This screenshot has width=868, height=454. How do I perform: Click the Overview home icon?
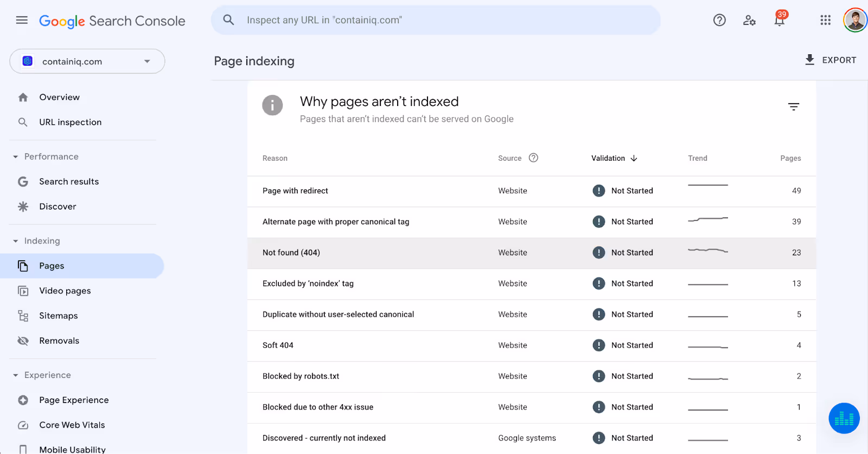click(x=23, y=97)
